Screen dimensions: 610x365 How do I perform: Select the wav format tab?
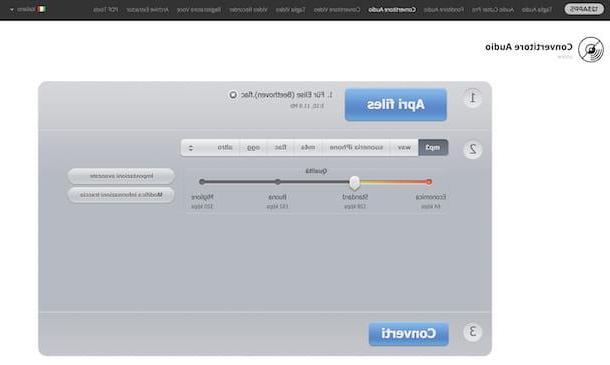click(x=404, y=147)
